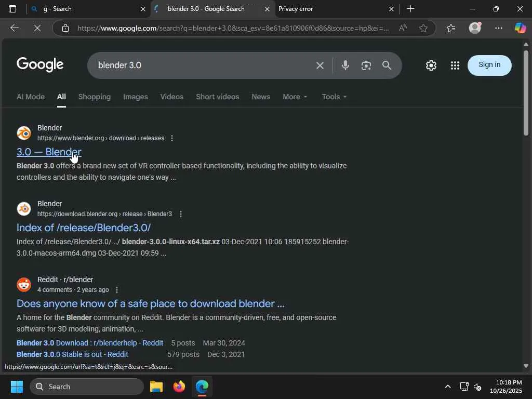The image size is (532, 399).
Task: Add this page to favorites star
Action: 423,28
